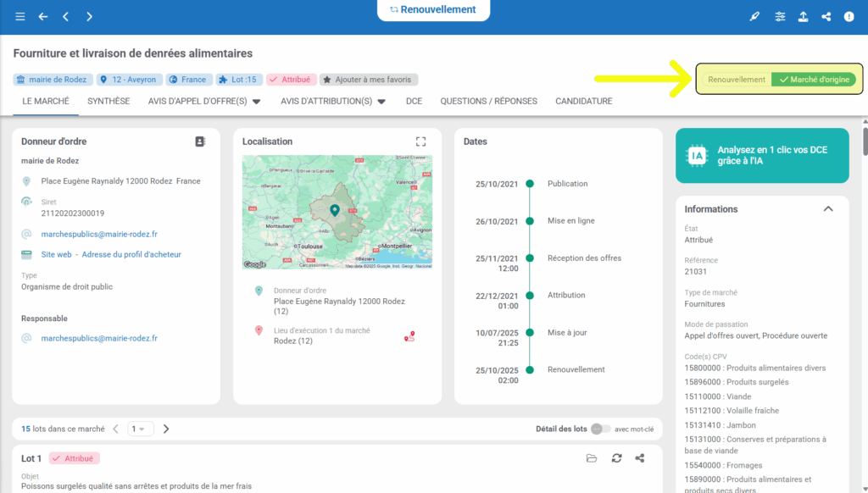Screen dimensions: 868x493
Task: Click the share icon in header
Action: click(x=826, y=17)
